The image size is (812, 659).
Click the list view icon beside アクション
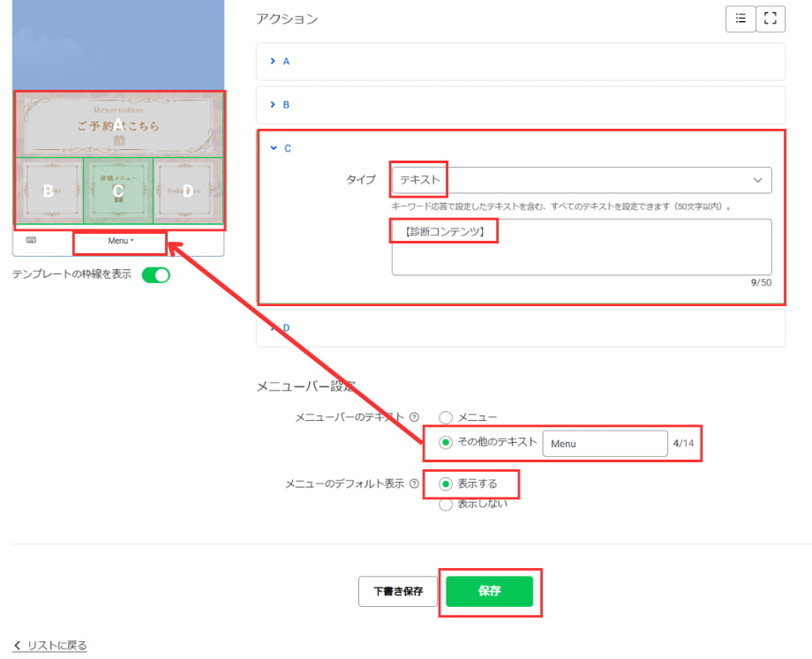[x=741, y=19]
